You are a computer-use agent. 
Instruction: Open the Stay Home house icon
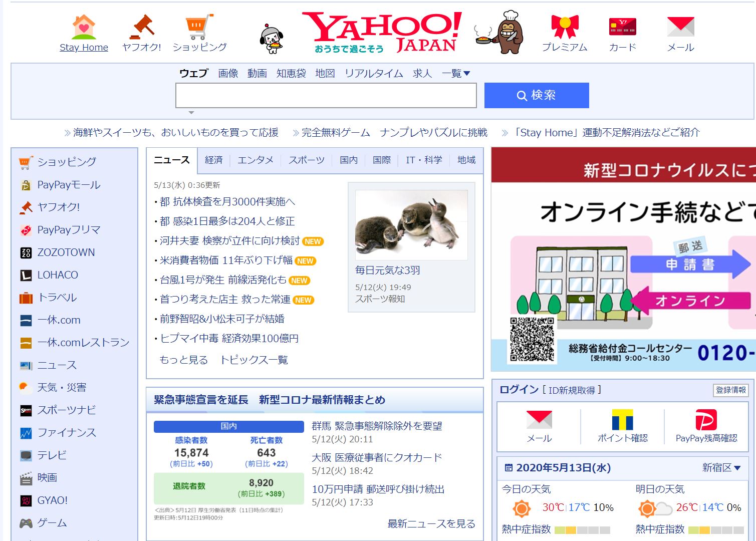click(84, 27)
